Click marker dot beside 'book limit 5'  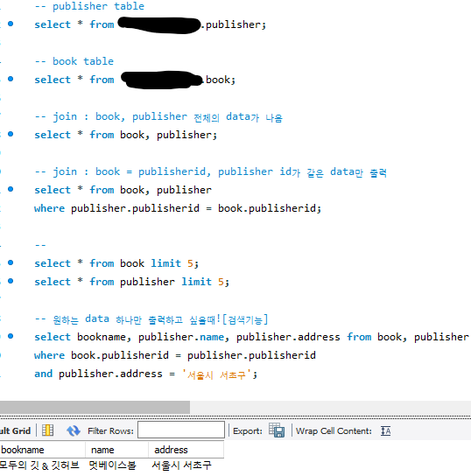[x=11, y=262]
